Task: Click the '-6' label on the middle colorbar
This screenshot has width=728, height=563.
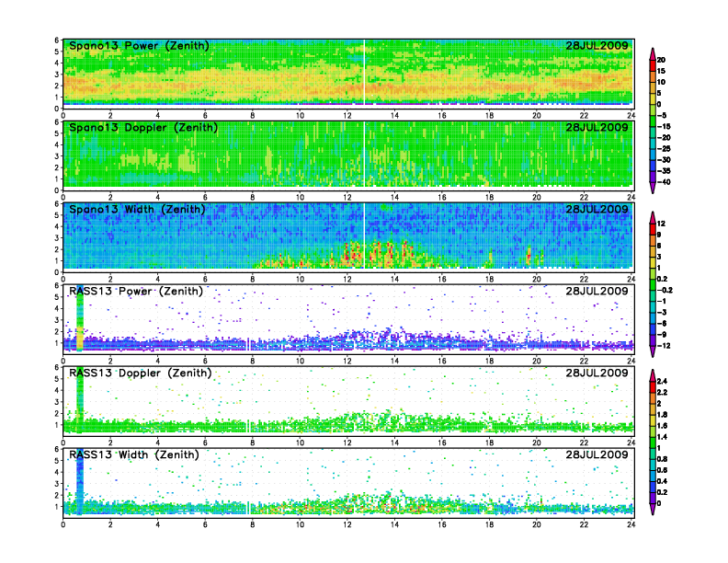Action: pyautogui.click(x=662, y=323)
